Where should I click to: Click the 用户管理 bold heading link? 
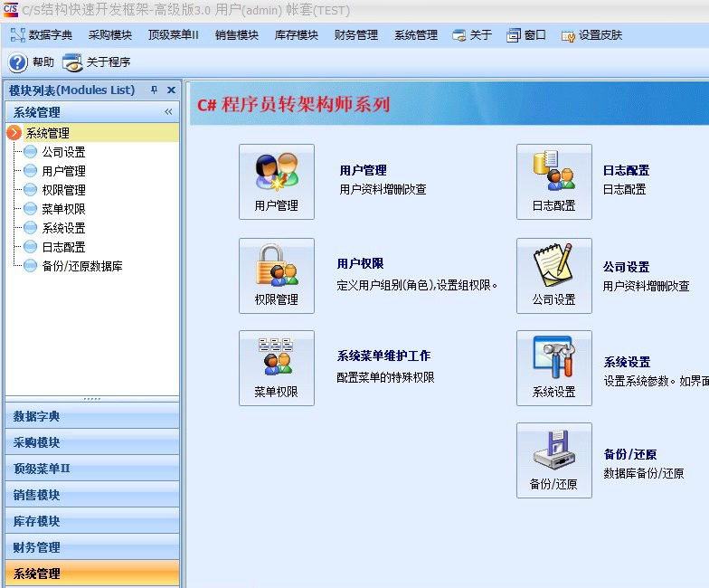(x=364, y=170)
